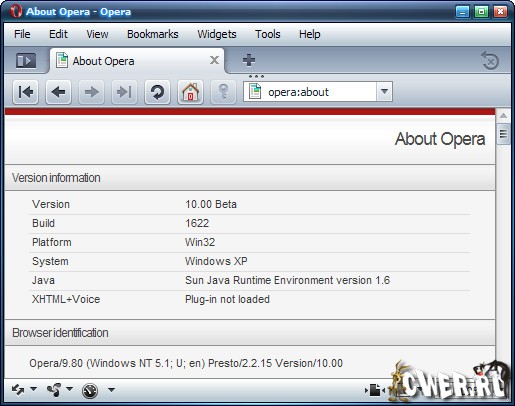Screen dimensions: 515x406
Task: Click the vertical scrollbar thumb
Action: (503, 134)
